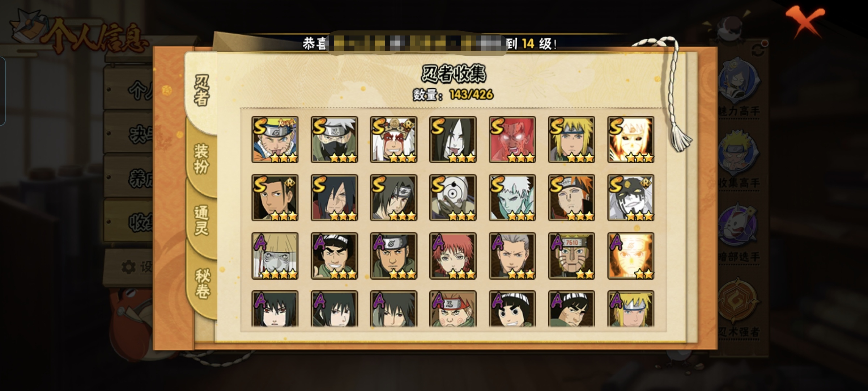Screen dimensions: 868x391
Task: Close the panel with orange X
Action: [x=805, y=22]
